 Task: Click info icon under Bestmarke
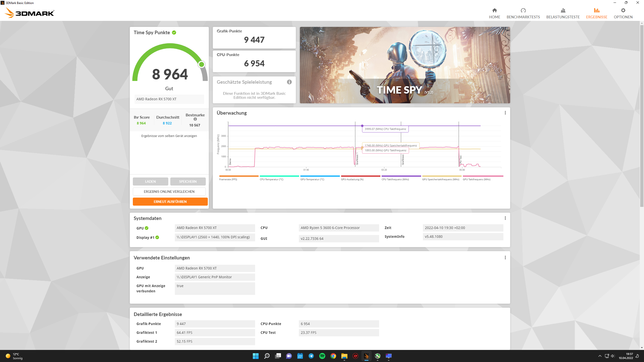coord(195,119)
